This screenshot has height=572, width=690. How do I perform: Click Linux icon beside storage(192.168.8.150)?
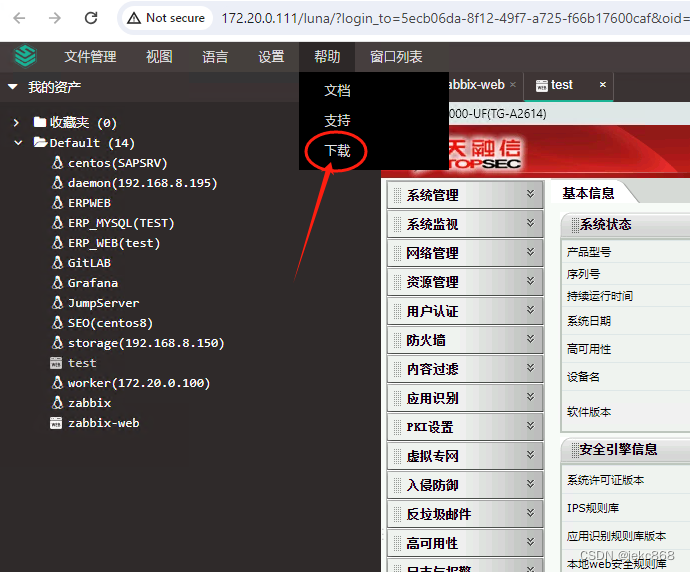57,342
